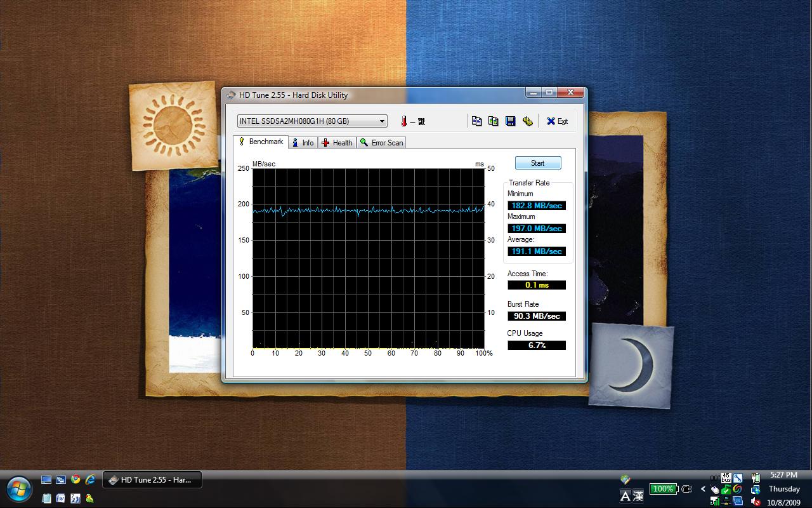Open the Info tab
This screenshot has width=812, height=508.
click(x=302, y=143)
